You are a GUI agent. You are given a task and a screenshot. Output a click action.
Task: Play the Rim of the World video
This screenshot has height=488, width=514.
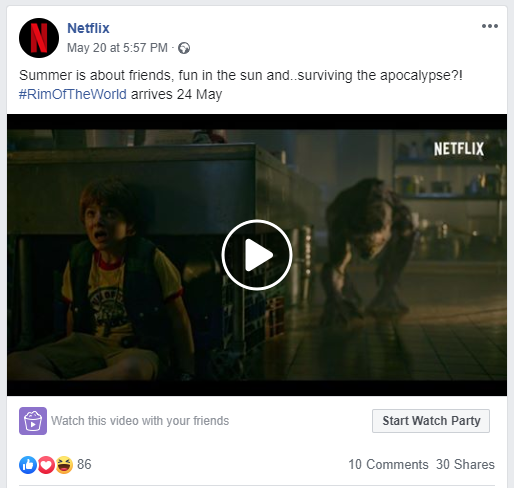click(257, 255)
